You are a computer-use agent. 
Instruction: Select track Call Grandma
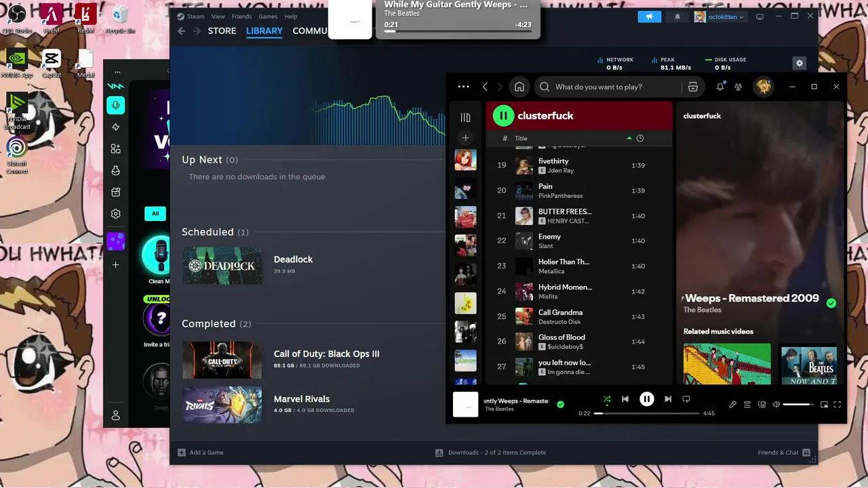(x=578, y=317)
